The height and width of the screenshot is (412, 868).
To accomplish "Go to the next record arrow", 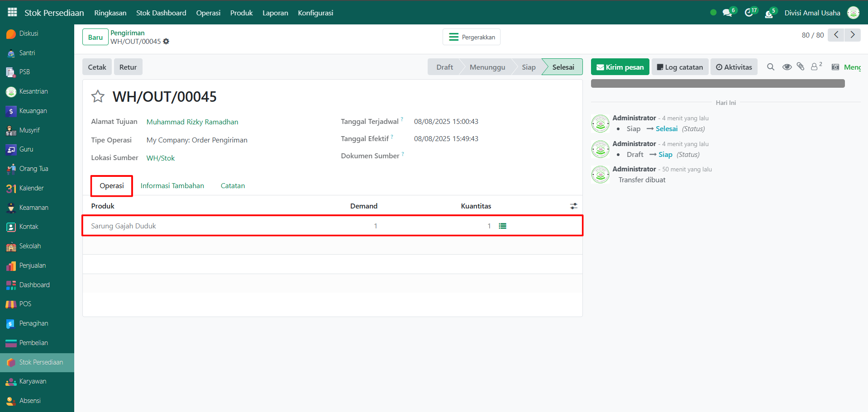I will (853, 35).
